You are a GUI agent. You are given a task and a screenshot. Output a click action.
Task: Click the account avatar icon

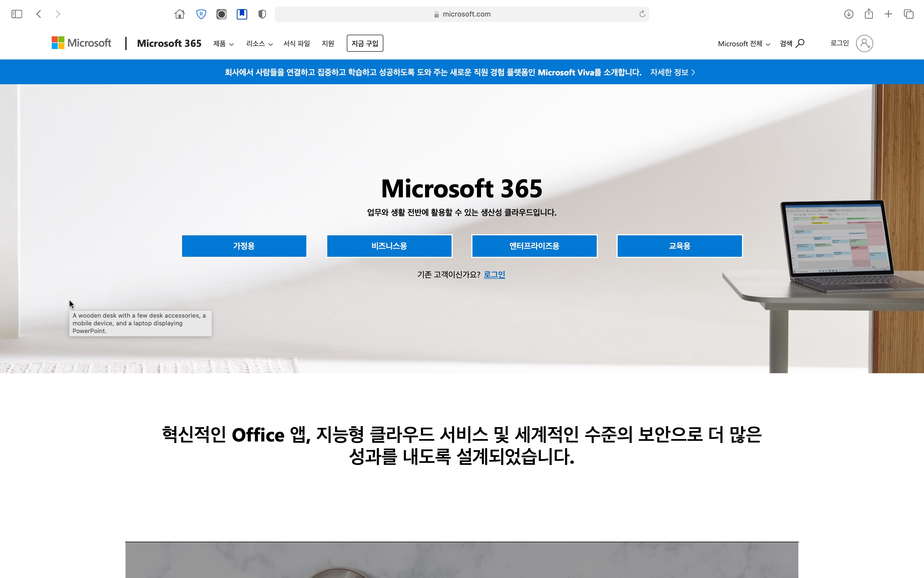click(x=864, y=43)
